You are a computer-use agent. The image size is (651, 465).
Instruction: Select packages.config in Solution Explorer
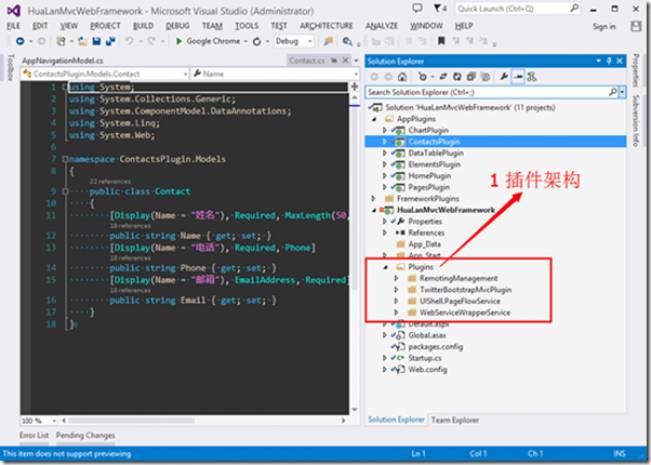point(436,347)
